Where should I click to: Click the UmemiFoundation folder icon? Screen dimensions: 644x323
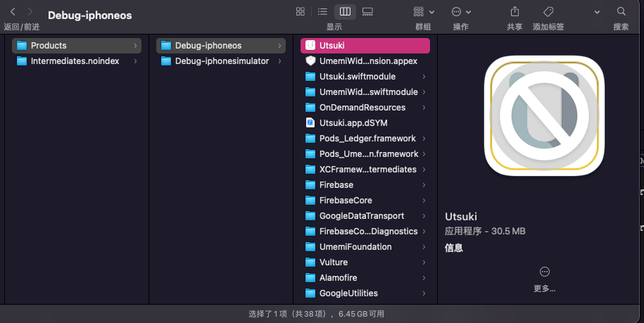(x=310, y=247)
